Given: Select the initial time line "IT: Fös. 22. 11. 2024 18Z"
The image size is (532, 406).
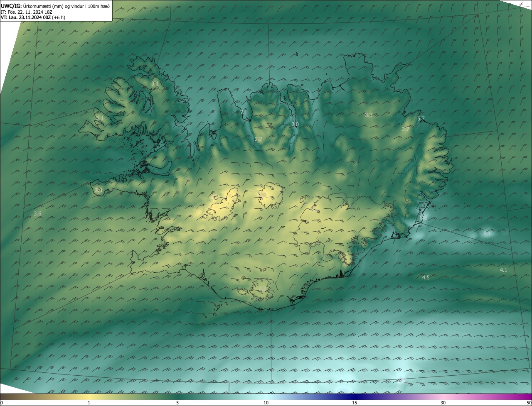Looking at the screenshot, I should pyautogui.click(x=26, y=12).
